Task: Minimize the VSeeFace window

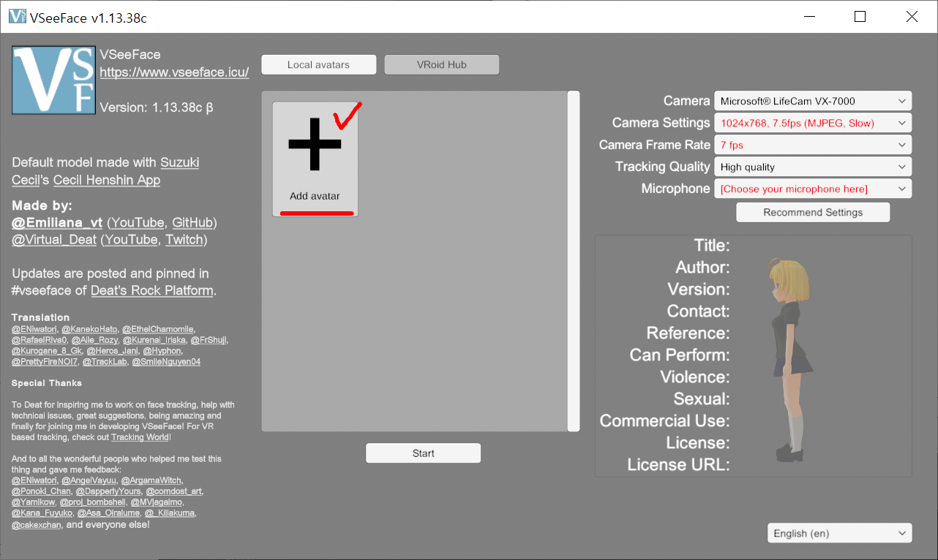Action: [x=809, y=17]
